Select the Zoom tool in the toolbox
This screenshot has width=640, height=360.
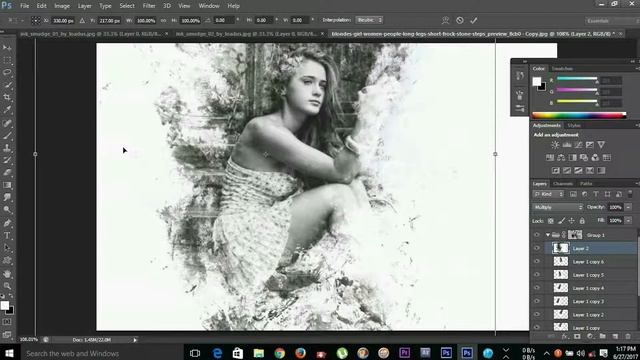[x=7, y=286]
